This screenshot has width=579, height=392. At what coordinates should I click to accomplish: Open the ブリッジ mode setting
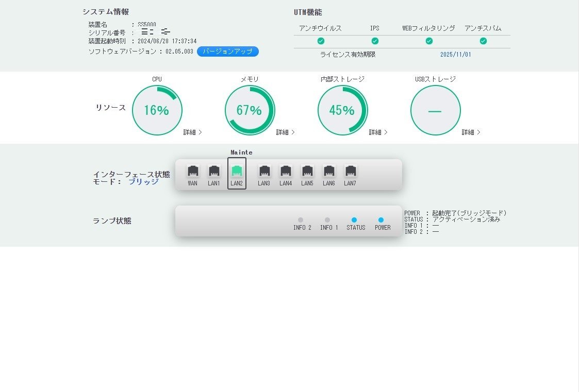145,182
